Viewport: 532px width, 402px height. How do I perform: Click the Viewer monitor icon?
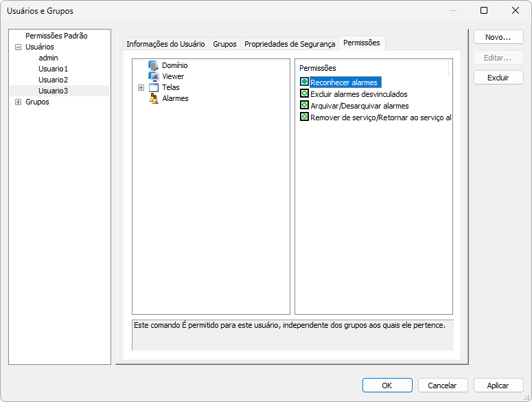pyautogui.click(x=154, y=76)
